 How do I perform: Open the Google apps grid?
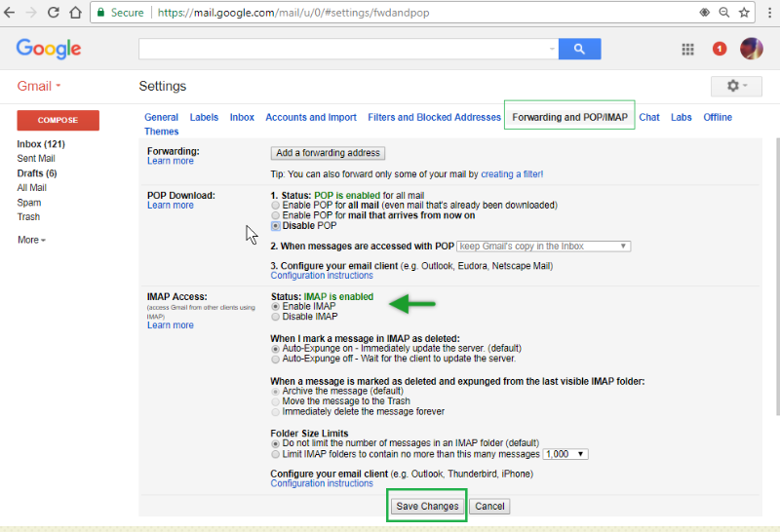tap(687, 49)
